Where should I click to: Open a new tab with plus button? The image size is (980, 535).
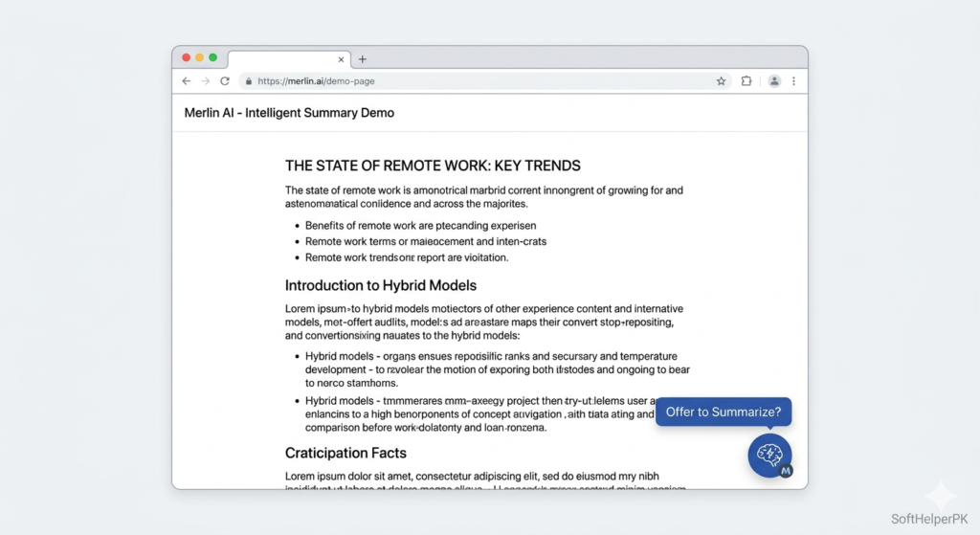(363, 59)
